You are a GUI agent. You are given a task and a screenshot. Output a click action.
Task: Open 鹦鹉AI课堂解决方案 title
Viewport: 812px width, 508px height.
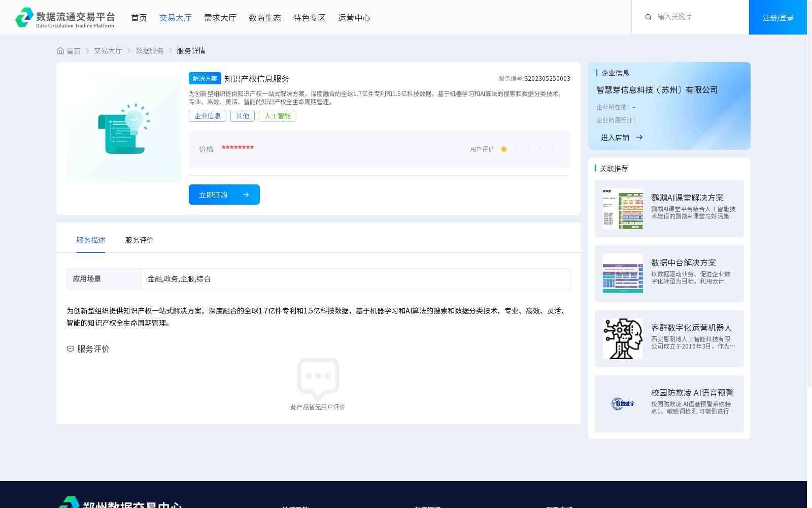point(687,198)
